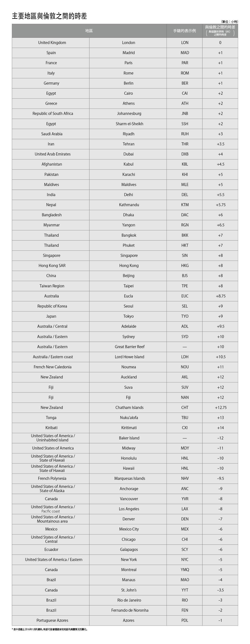Image resolution: width=250 pixels, height=644 pixels.
Task: Click the +12.75 time difference cell
Action: (x=221, y=408)
